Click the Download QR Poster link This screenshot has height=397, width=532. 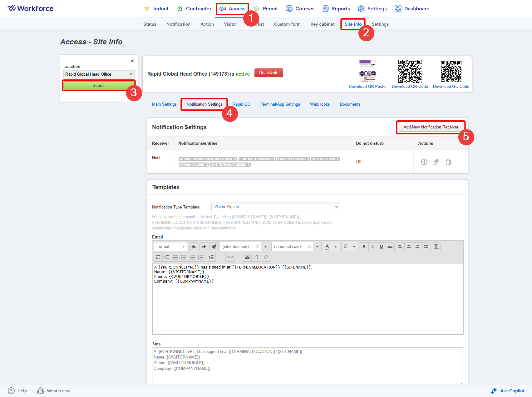tap(367, 87)
